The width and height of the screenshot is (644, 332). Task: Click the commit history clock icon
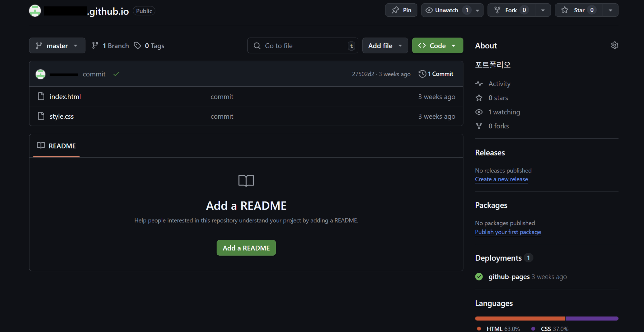pos(422,74)
